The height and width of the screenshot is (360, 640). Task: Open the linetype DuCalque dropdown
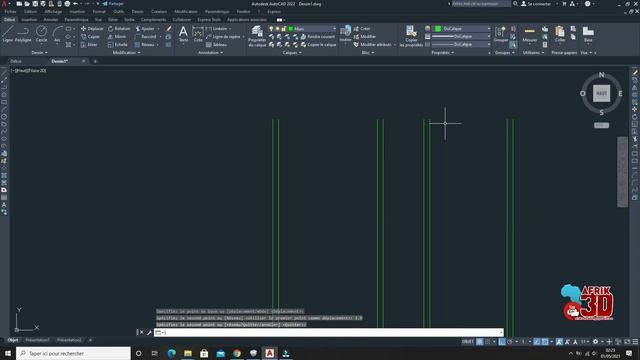coord(489,44)
